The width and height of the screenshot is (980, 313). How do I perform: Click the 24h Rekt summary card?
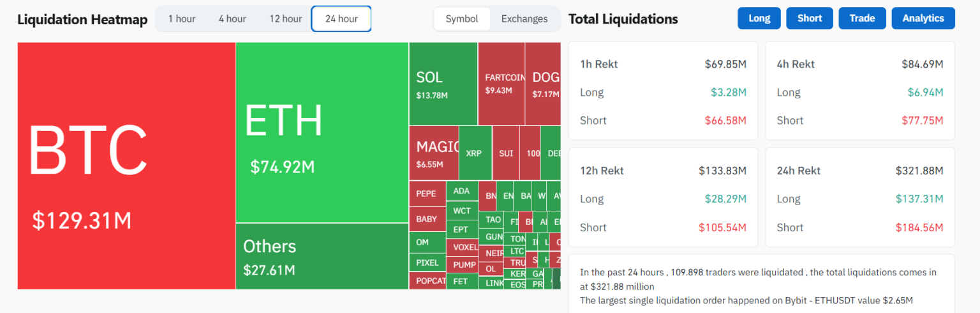point(859,198)
